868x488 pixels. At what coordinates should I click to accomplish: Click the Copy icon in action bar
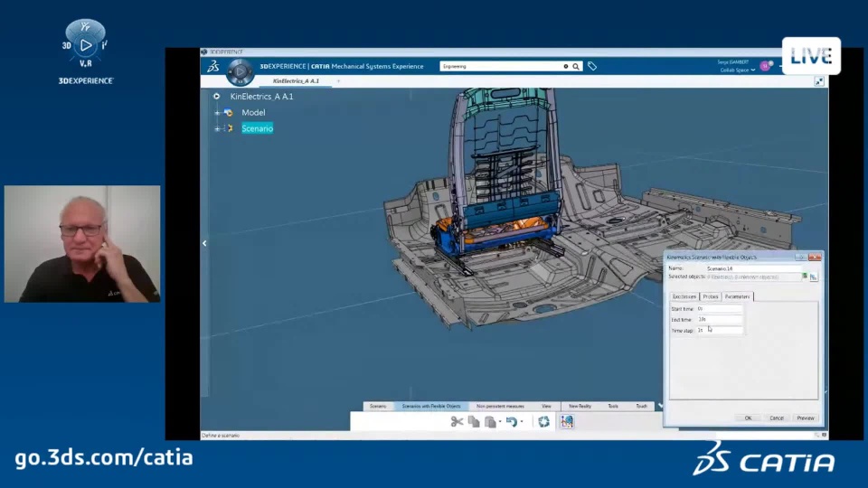pos(474,422)
